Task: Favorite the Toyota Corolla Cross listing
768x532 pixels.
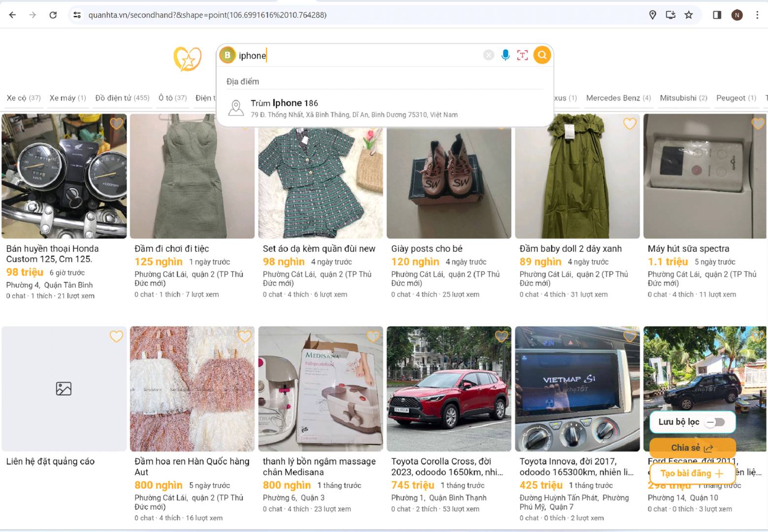Action: coord(501,336)
